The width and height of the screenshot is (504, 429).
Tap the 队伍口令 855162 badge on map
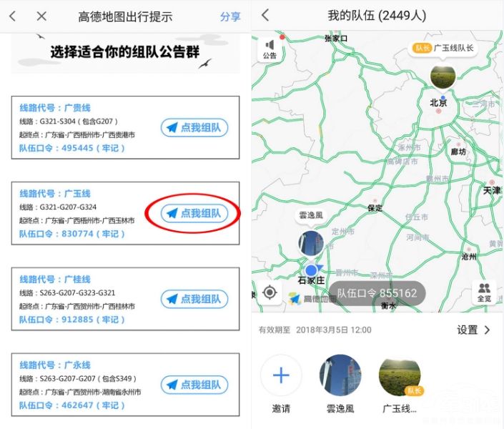click(377, 293)
